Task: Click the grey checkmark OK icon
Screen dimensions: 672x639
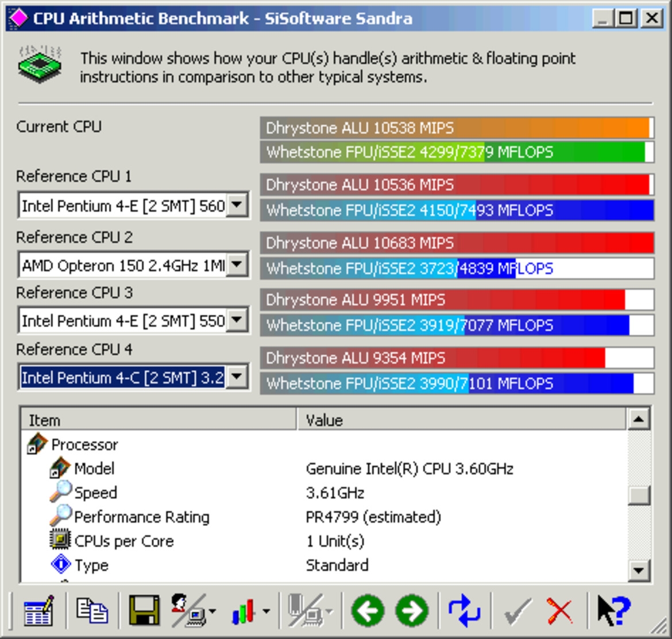Action: pyautogui.click(x=517, y=611)
